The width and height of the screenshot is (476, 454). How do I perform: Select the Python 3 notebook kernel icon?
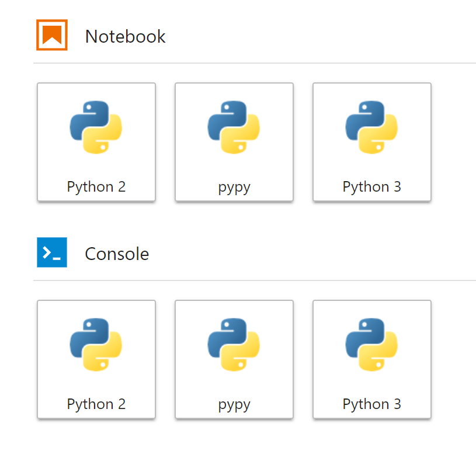click(371, 127)
